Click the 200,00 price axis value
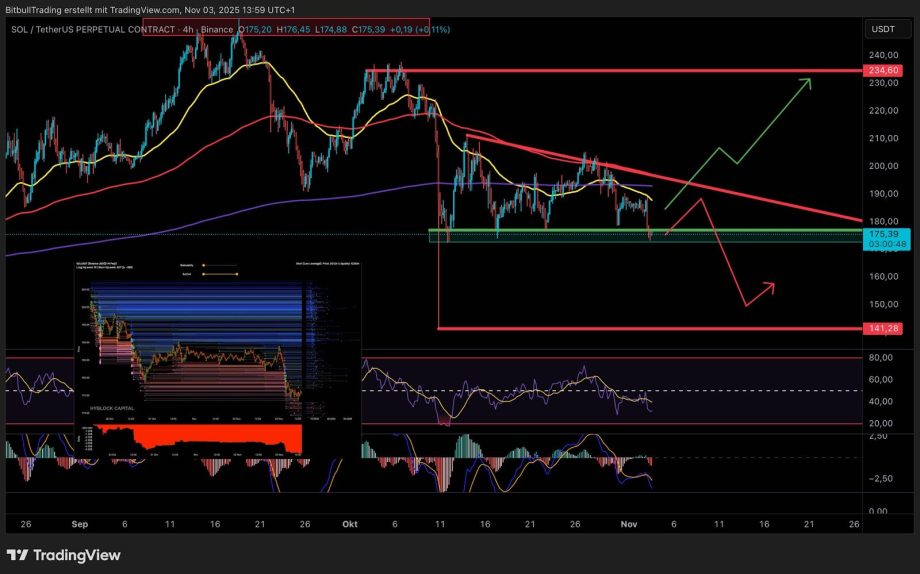This screenshot has height=574, width=920. tap(884, 166)
